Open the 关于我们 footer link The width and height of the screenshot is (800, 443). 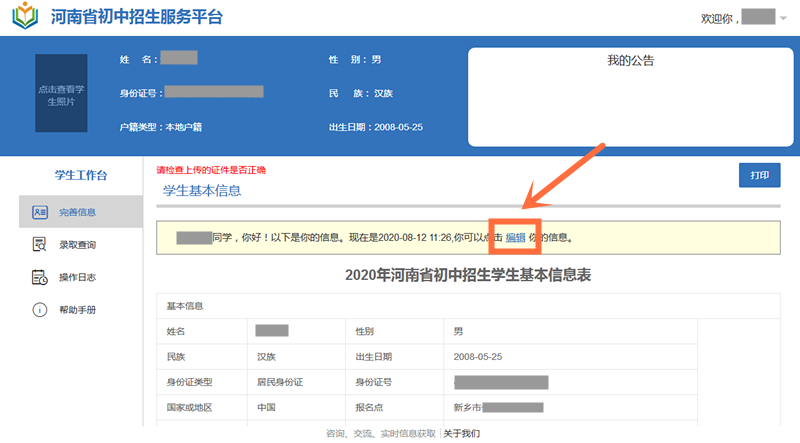coord(461,434)
